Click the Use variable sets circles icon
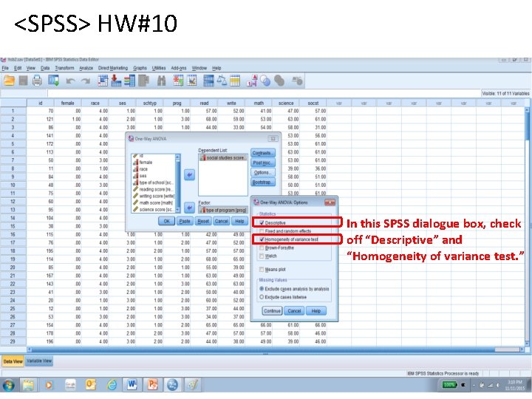Screen dimensions: 532x399 [x=266, y=81]
